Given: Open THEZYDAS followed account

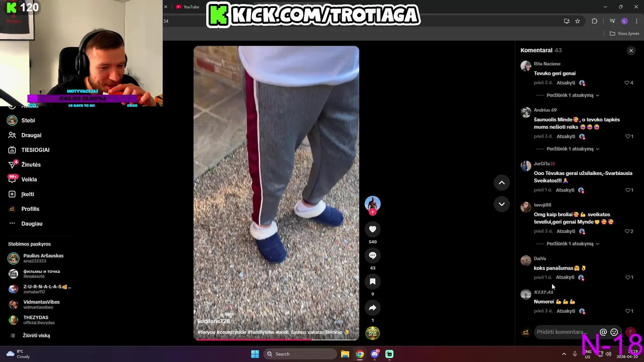Looking at the screenshot, I should (38, 320).
